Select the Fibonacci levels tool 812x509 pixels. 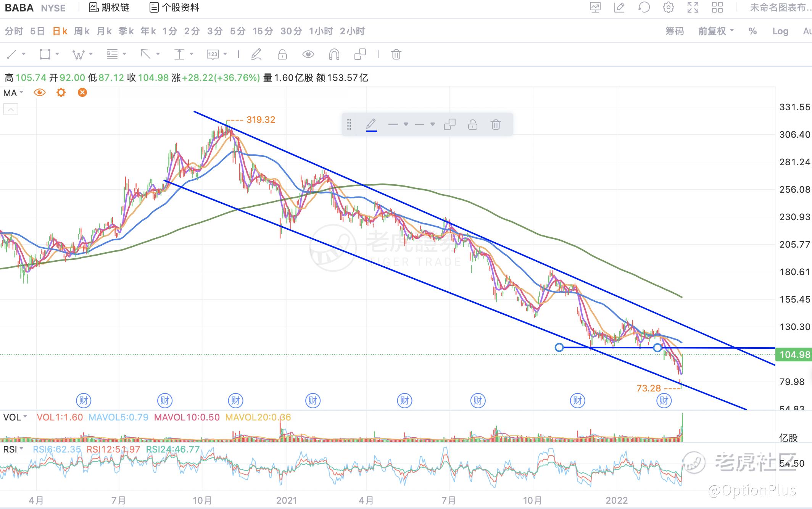(112, 55)
